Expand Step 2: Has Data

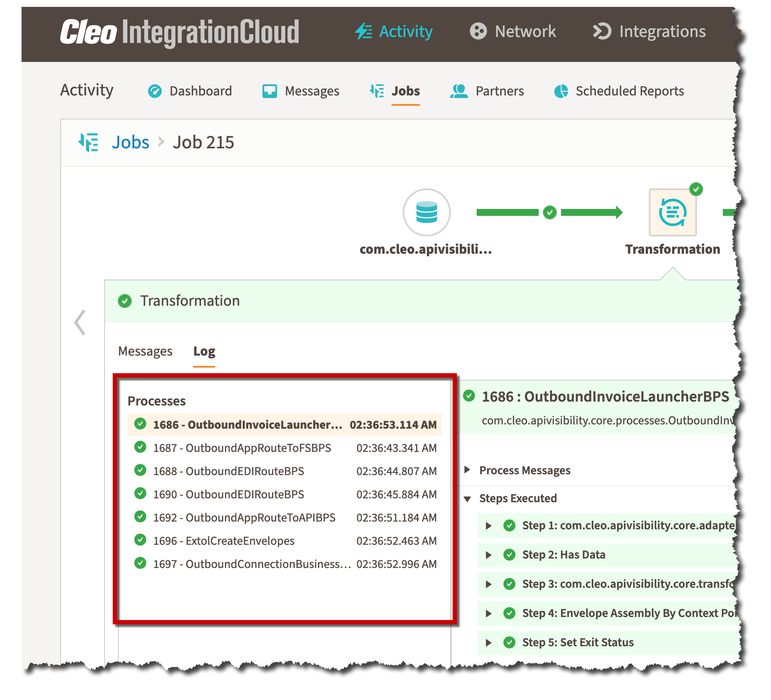point(488,555)
